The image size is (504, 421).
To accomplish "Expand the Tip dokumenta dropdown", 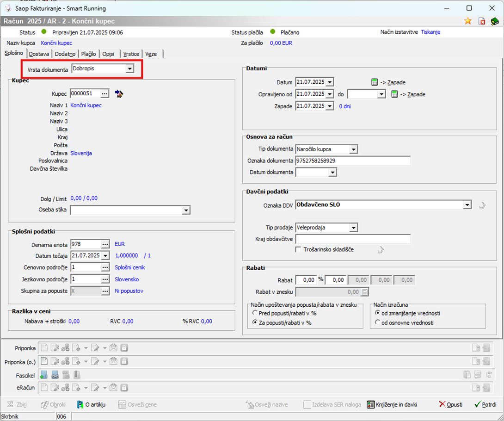I will tap(354, 149).
